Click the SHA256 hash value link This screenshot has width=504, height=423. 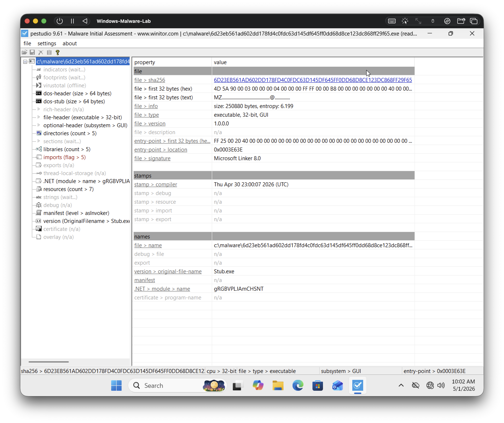313,80
